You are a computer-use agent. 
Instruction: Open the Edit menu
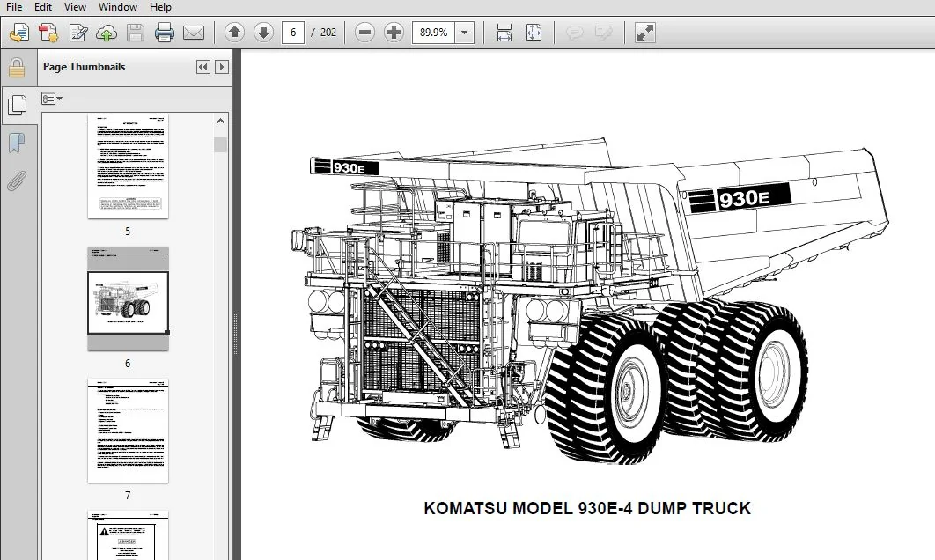click(x=43, y=7)
